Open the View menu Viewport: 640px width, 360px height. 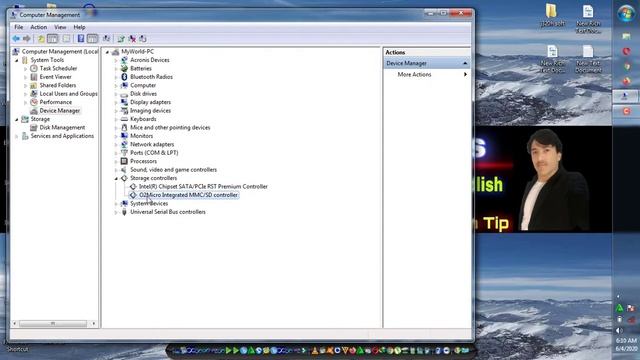click(x=60, y=27)
